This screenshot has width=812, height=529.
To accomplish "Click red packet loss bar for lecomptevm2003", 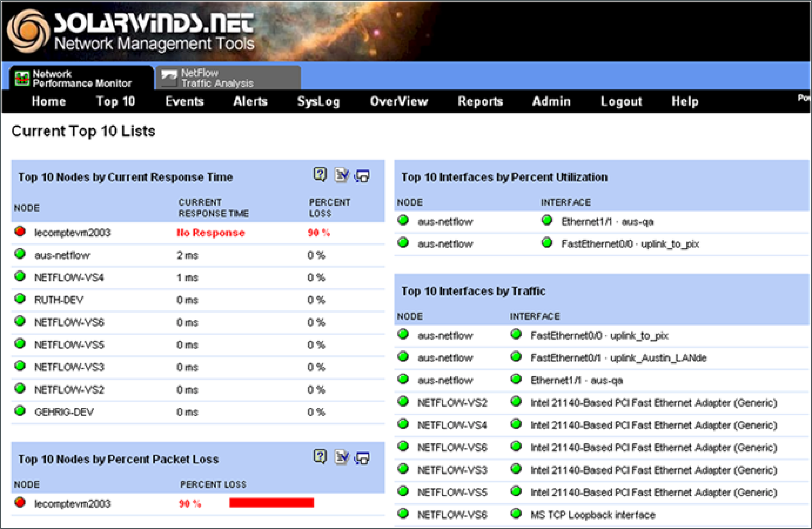I will tap(272, 503).
